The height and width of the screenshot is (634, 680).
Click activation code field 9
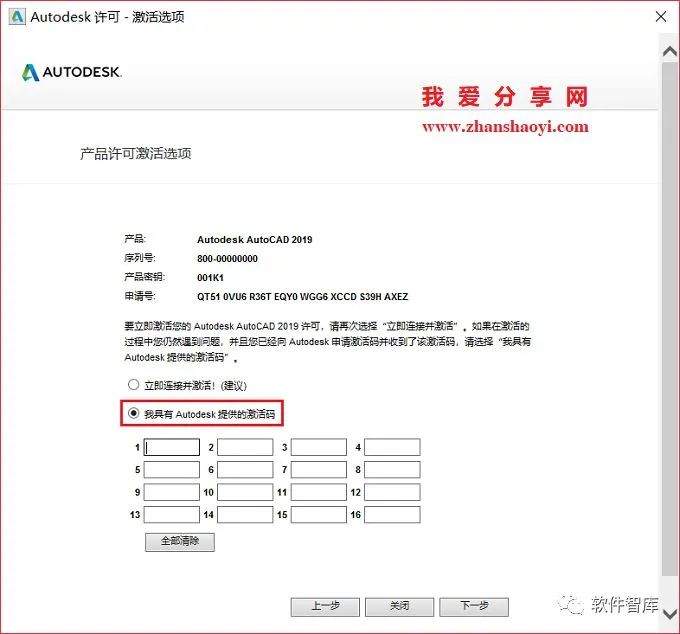pos(172,492)
